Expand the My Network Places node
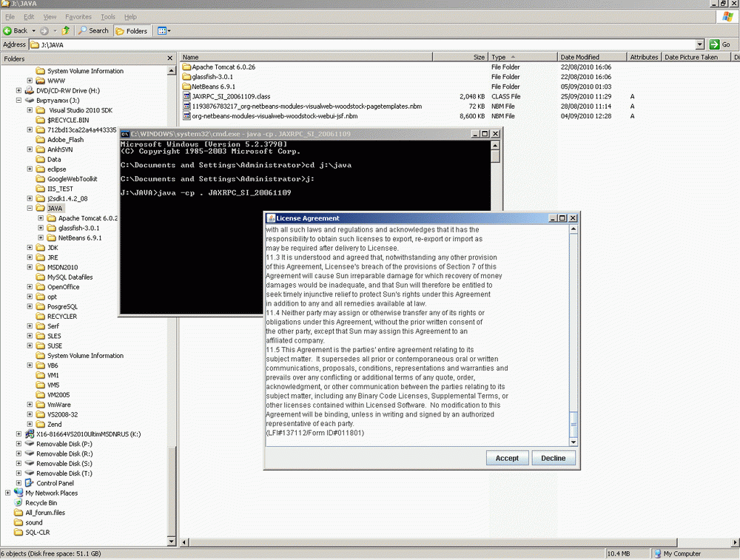The height and width of the screenshot is (560, 740). click(x=8, y=493)
